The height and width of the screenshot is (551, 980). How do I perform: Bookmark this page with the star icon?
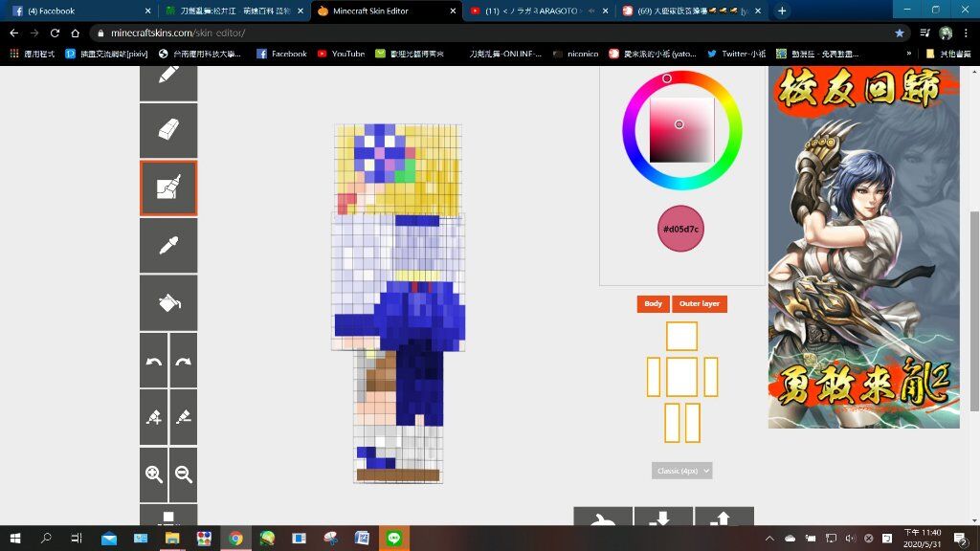900,33
